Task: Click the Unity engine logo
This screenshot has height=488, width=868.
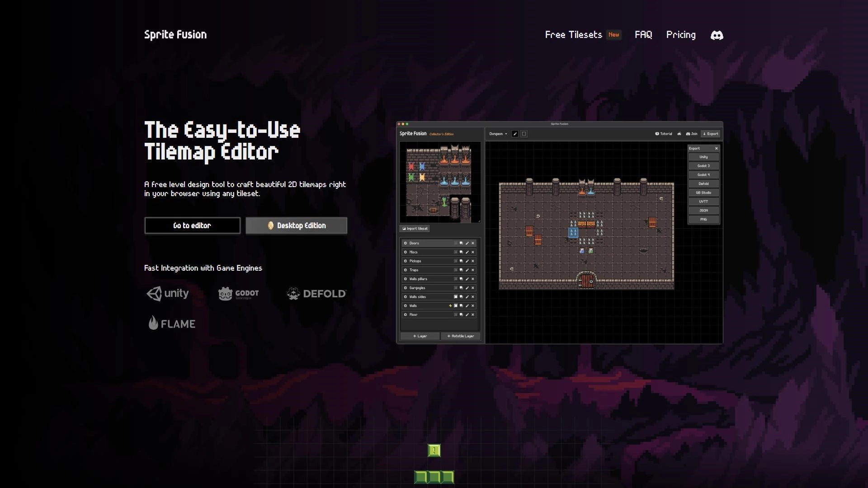Action: [168, 294]
